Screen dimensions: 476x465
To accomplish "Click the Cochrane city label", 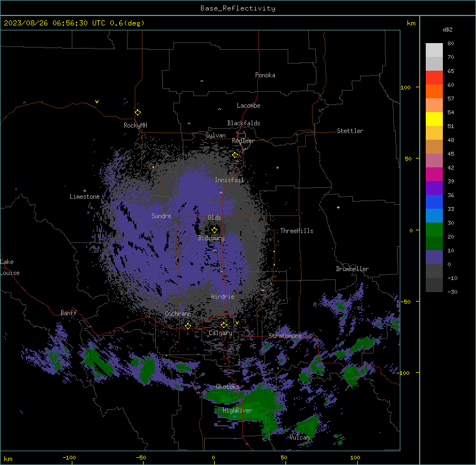I will [x=178, y=314].
